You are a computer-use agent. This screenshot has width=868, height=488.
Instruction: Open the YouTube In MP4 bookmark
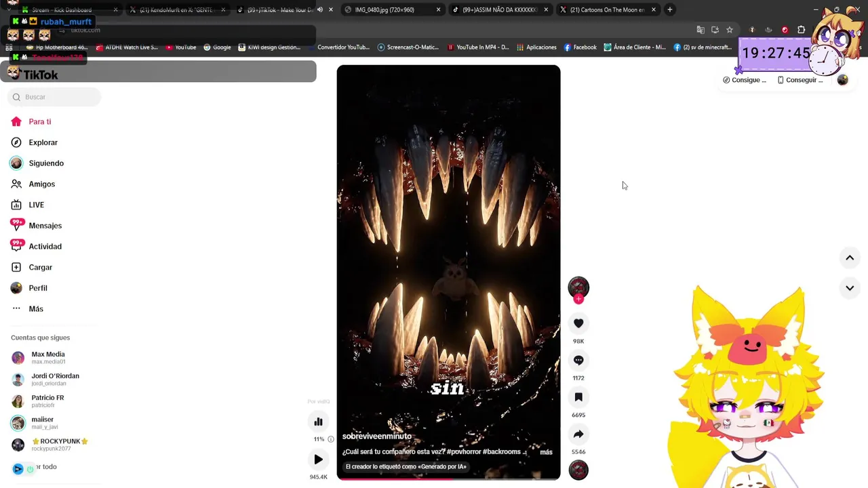tap(478, 47)
